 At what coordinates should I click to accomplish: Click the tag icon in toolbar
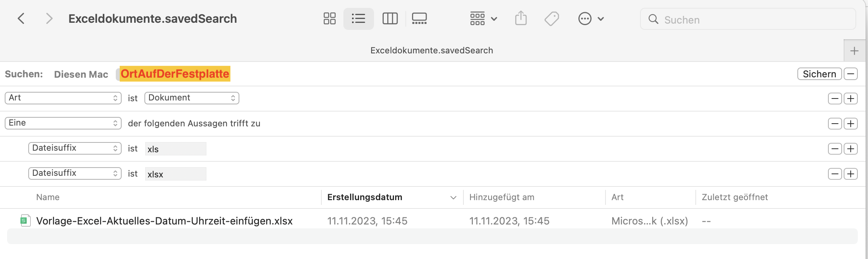point(552,18)
